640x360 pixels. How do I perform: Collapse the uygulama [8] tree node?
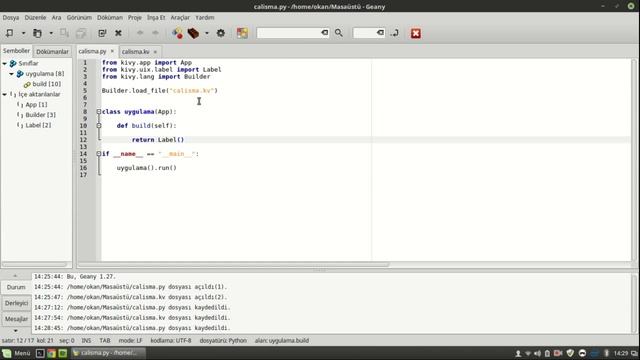coord(11,73)
